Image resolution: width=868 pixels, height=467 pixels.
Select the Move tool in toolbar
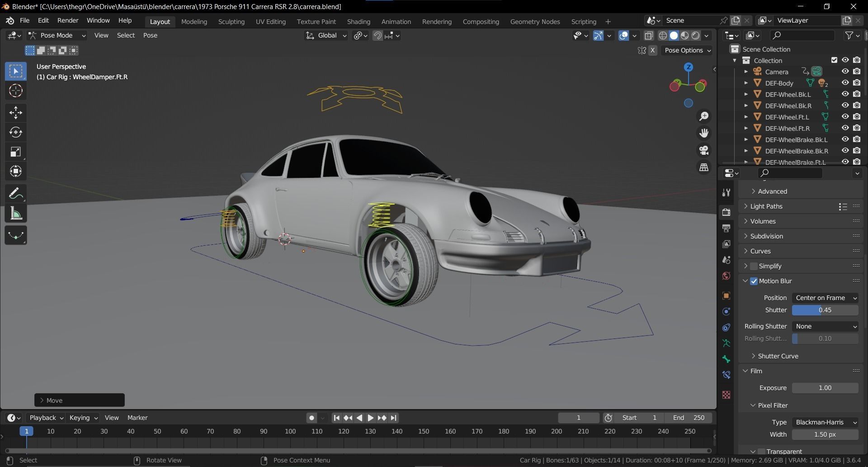coord(16,113)
